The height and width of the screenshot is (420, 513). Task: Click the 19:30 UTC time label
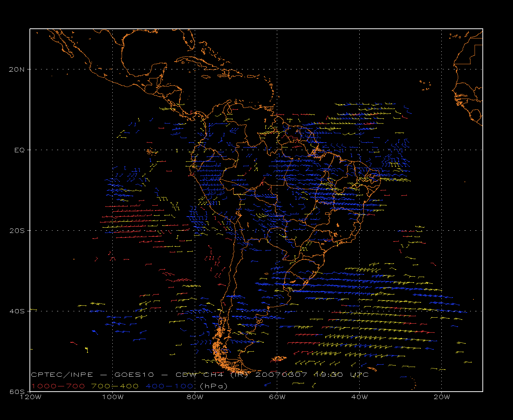tap(341, 374)
